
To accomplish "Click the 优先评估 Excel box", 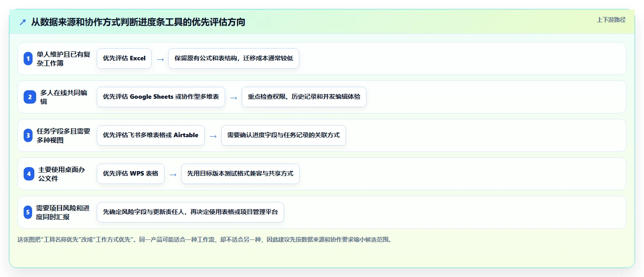I will [x=124, y=59].
